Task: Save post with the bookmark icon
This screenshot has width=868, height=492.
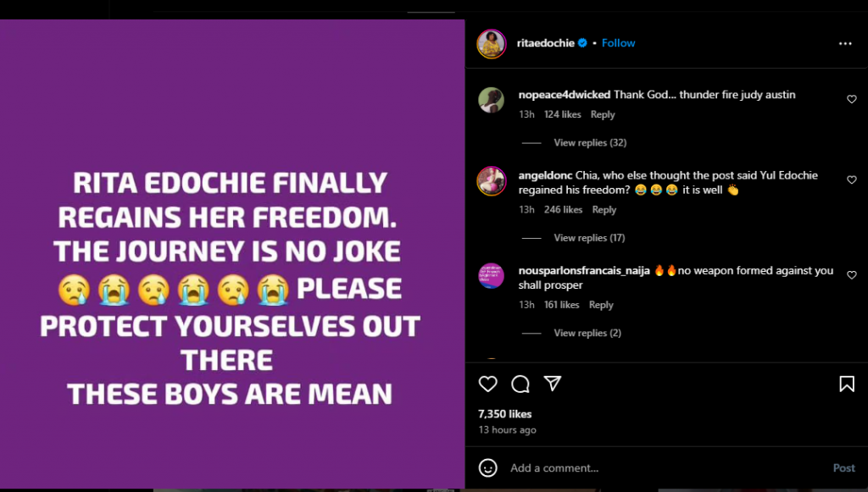Action: (846, 384)
